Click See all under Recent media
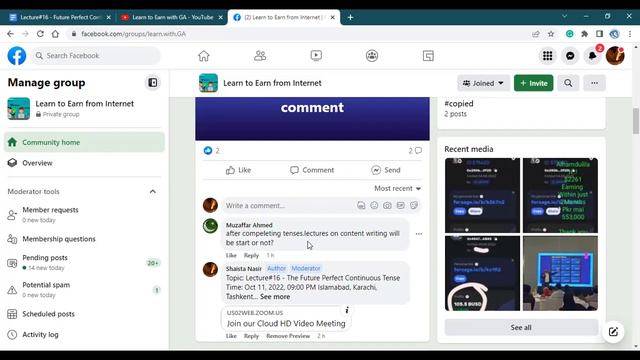Image resolution: width=640 pixels, height=360 pixels. (x=521, y=327)
